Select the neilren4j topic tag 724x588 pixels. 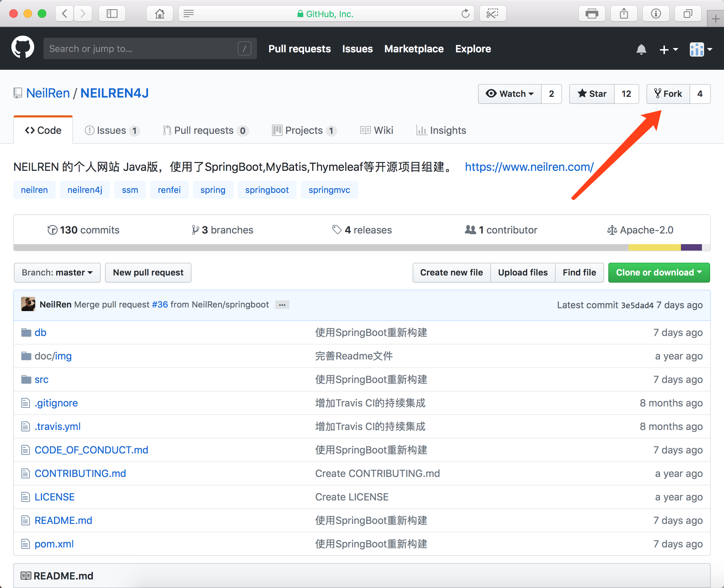click(85, 190)
